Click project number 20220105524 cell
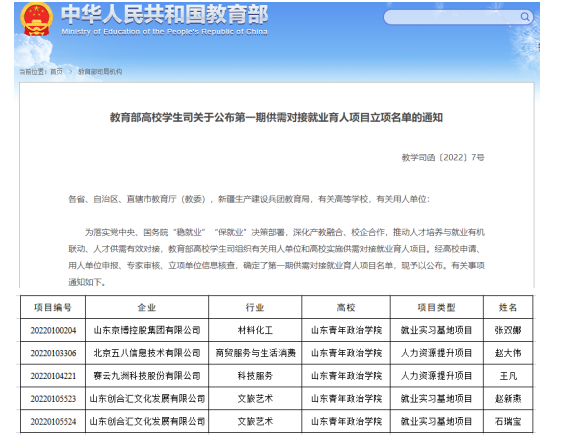This screenshot has height=442, width=562. (x=53, y=421)
